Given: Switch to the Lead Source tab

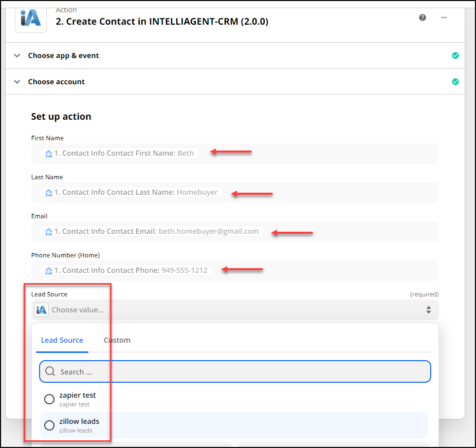Looking at the screenshot, I should 62,340.
